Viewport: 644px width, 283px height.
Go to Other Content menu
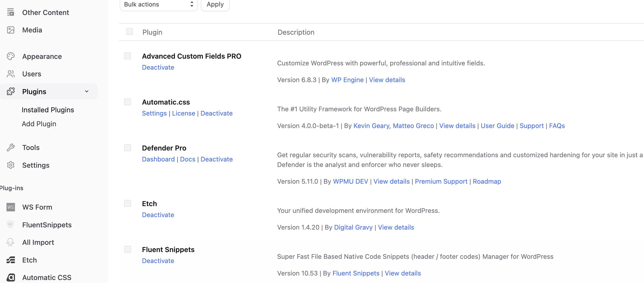coord(46,12)
